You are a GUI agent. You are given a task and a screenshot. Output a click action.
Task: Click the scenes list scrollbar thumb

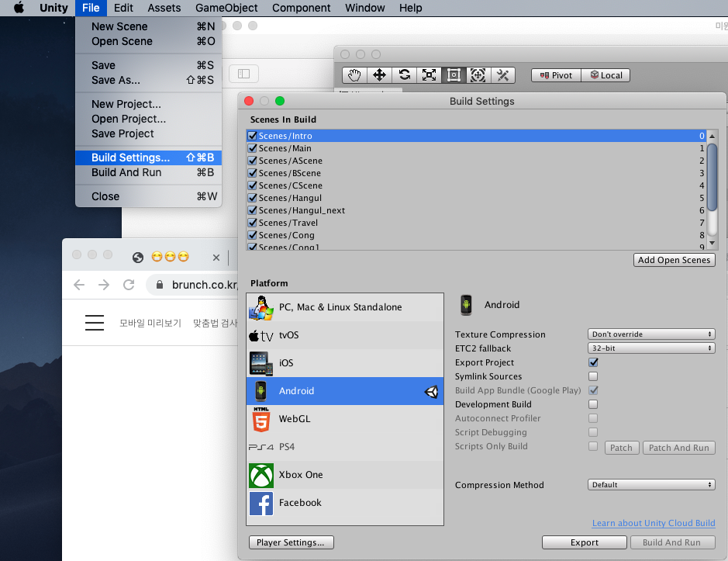coord(712,177)
